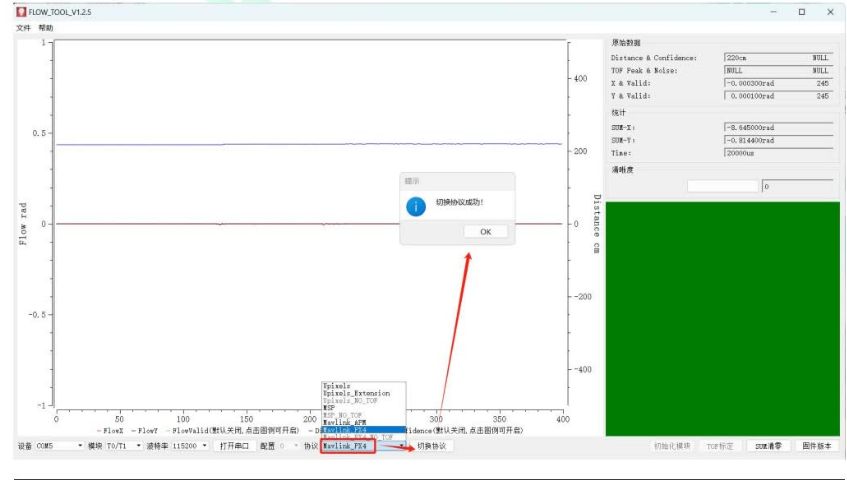The height and width of the screenshot is (480, 847).
Task: Click the TOF标定 button
Action: (x=720, y=446)
